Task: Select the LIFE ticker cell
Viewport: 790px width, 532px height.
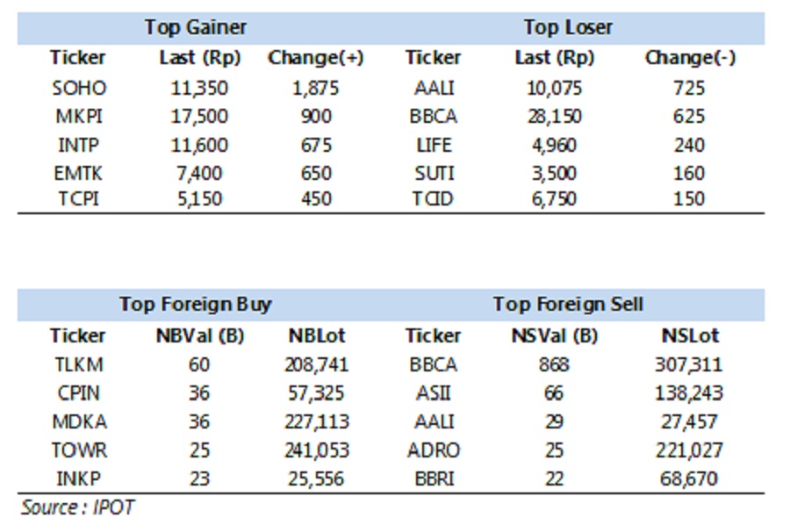Action: point(433,145)
